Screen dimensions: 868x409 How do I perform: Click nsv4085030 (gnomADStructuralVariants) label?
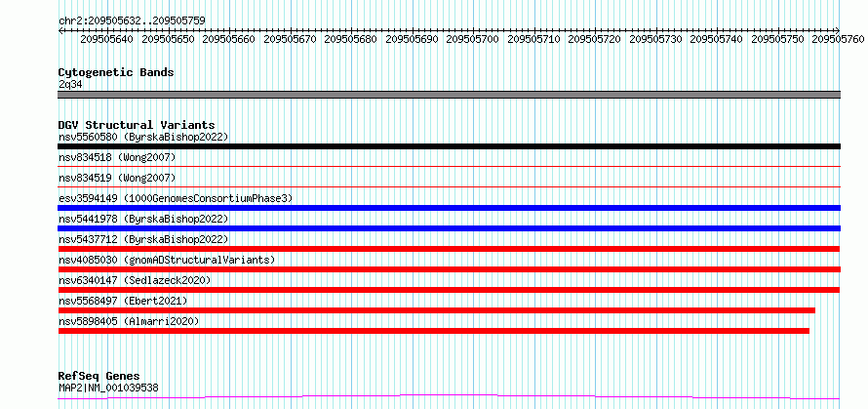[167, 260]
